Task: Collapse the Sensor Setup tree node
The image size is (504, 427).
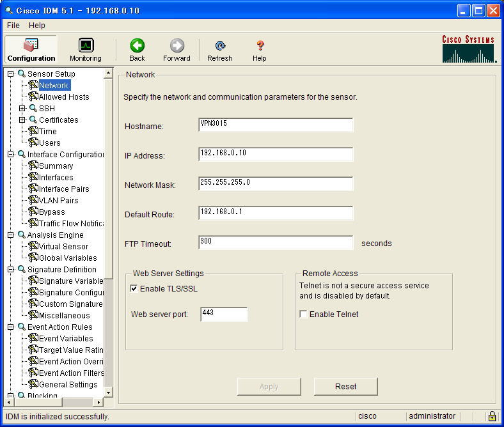Action: tap(11, 74)
